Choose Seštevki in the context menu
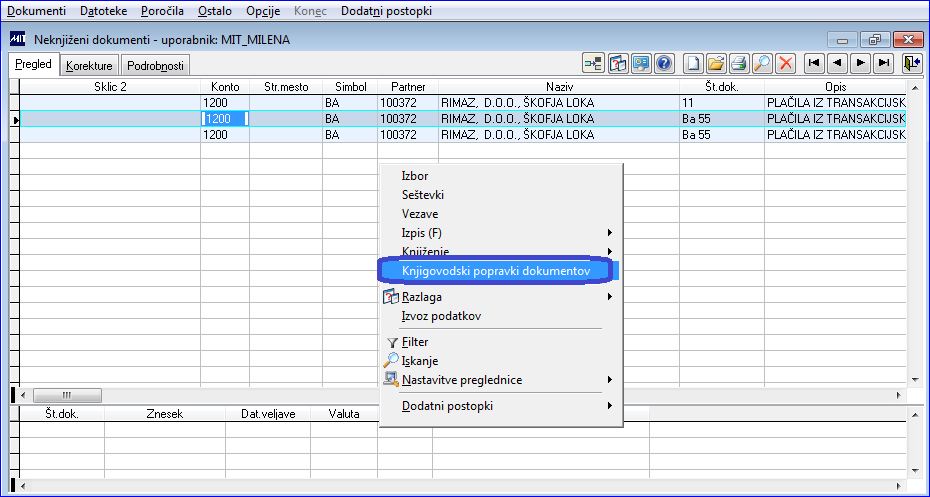Image resolution: width=930 pixels, height=497 pixels. point(499,195)
